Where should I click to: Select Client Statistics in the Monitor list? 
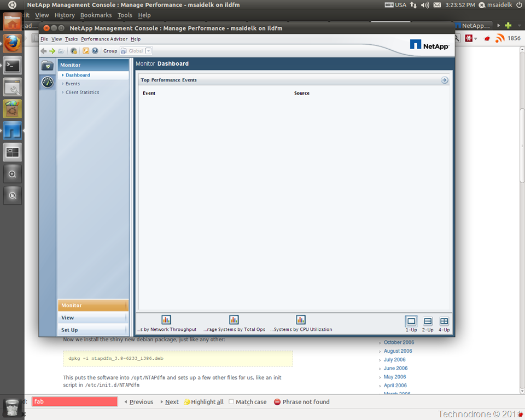(x=83, y=92)
